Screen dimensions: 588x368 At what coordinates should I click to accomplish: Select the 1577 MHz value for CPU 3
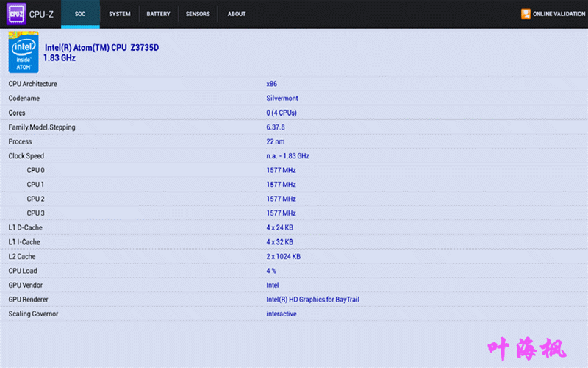point(281,213)
